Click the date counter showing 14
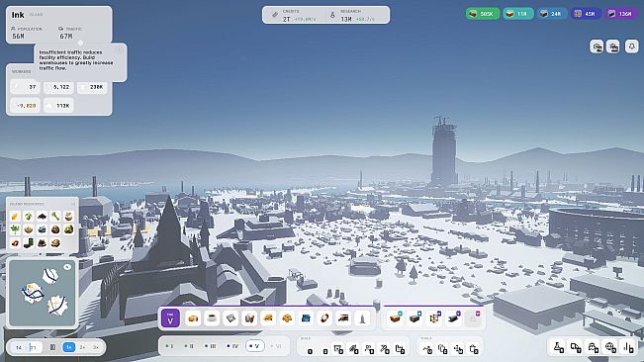 coord(19,347)
